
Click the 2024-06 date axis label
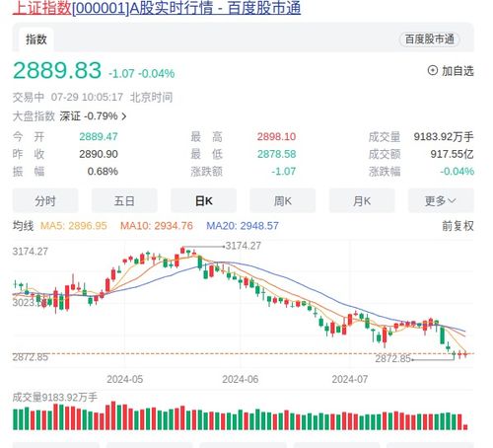pyautogui.click(x=241, y=379)
